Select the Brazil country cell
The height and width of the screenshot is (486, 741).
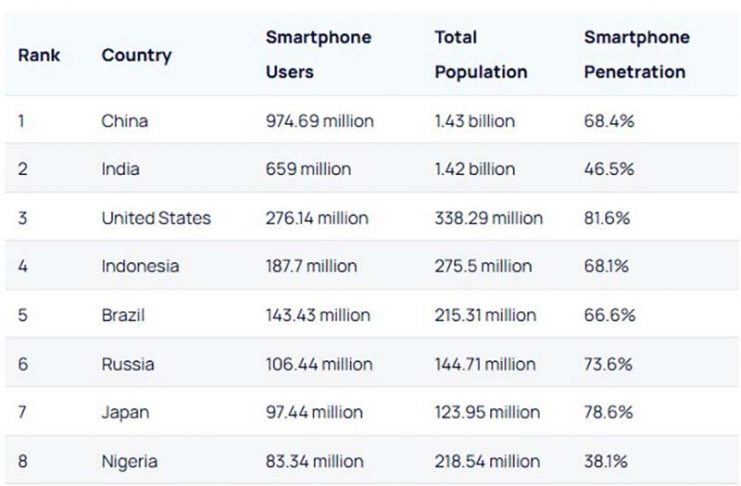(x=123, y=315)
